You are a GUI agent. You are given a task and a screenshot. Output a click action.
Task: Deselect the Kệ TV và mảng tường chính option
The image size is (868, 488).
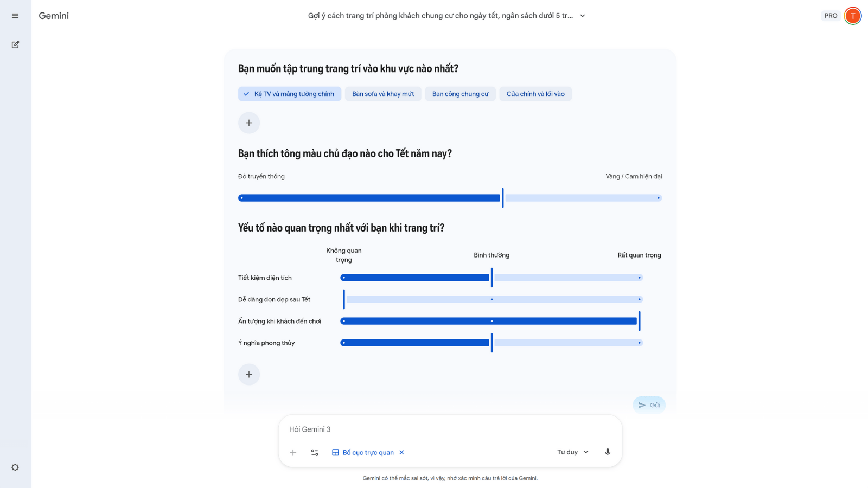[289, 93]
